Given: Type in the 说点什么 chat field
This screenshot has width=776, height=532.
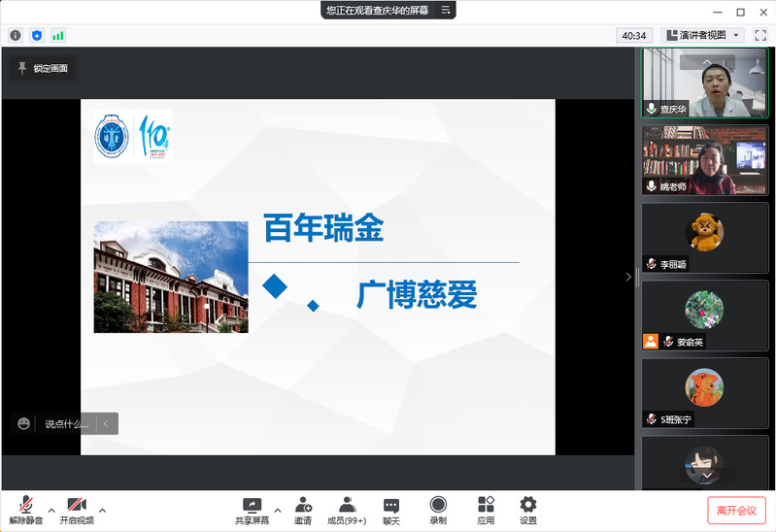Looking at the screenshot, I should 67,423.
